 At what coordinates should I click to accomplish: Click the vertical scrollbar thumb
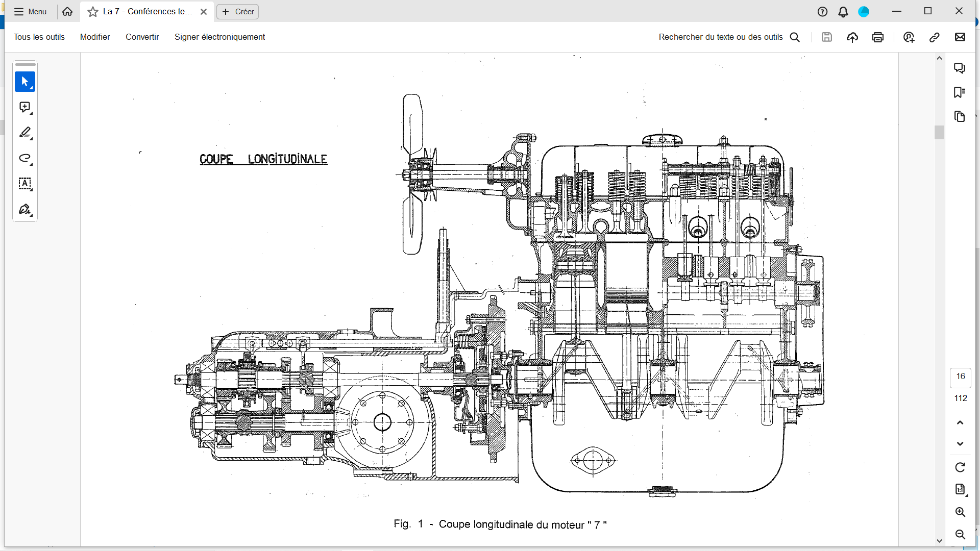click(939, 132)
